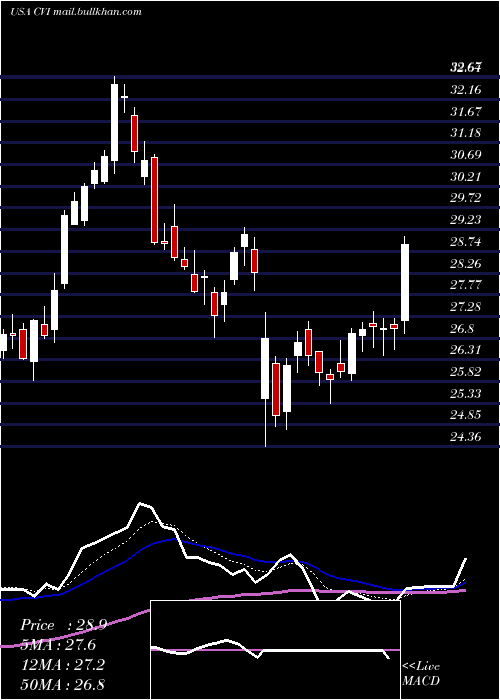
Task: Click the 12MA : 27.2 readout
Action: click(62, 665)
